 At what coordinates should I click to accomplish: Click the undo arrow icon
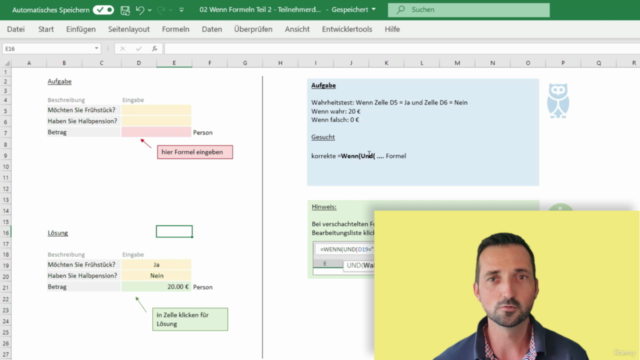140,10
